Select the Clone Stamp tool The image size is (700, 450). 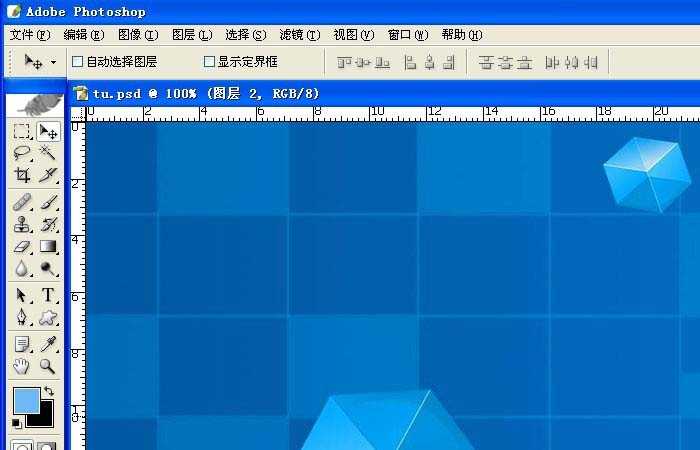[x=21, y=224]
